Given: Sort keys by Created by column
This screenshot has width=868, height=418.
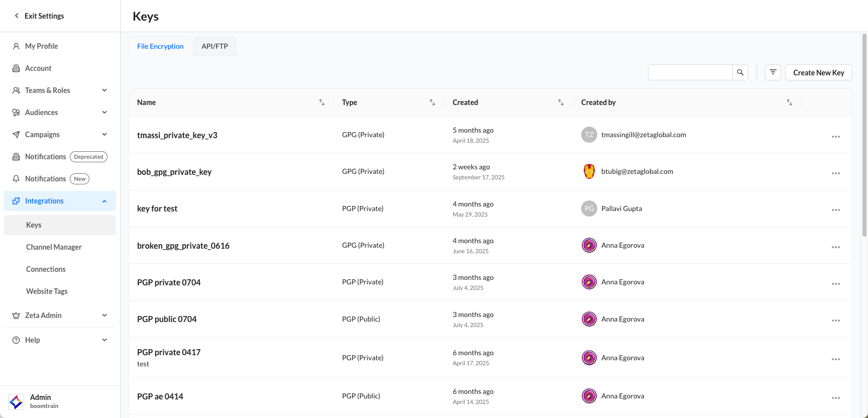Looking at the screenshot, I should click(x=789, y=102).
